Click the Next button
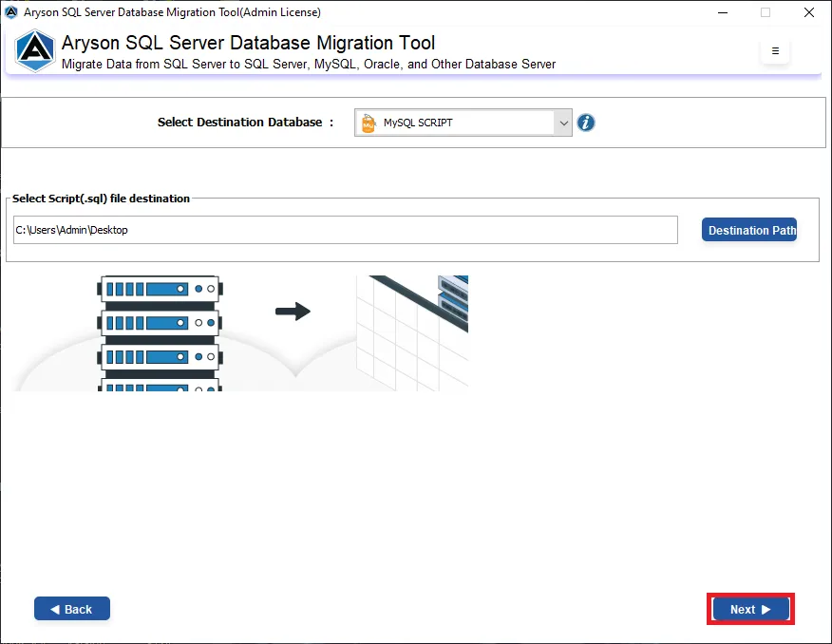 pos(751,609)
